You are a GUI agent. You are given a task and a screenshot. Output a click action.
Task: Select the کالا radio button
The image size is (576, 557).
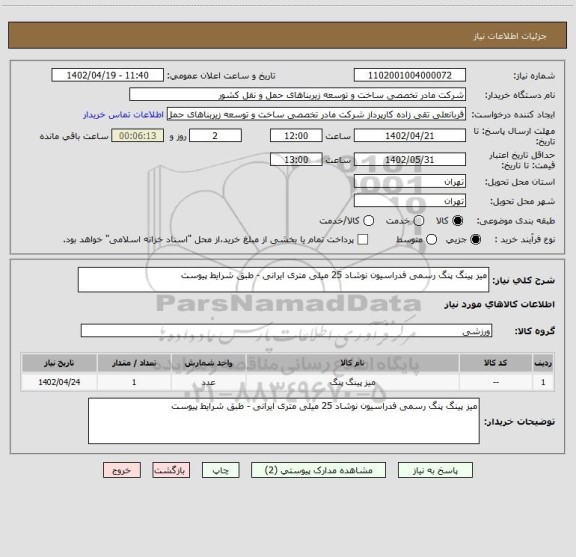point(458,221)
